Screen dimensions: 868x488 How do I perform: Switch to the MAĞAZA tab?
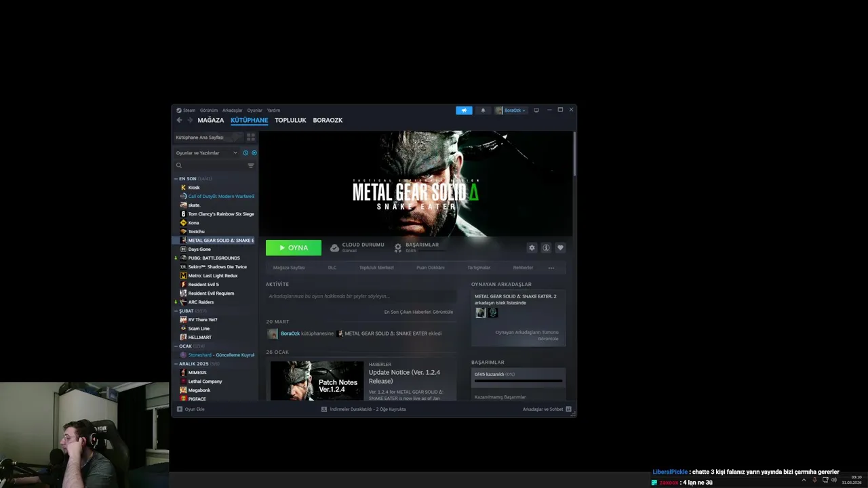click(x=210, y=120)
